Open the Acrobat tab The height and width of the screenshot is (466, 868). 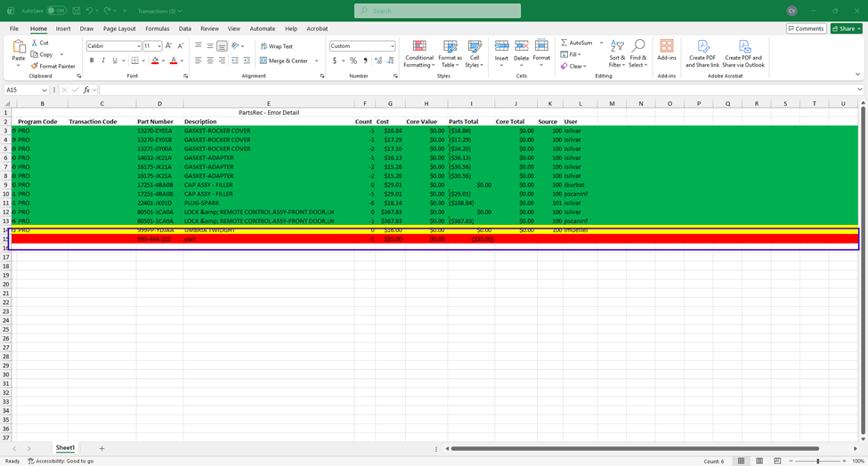[x=317, y=28]
